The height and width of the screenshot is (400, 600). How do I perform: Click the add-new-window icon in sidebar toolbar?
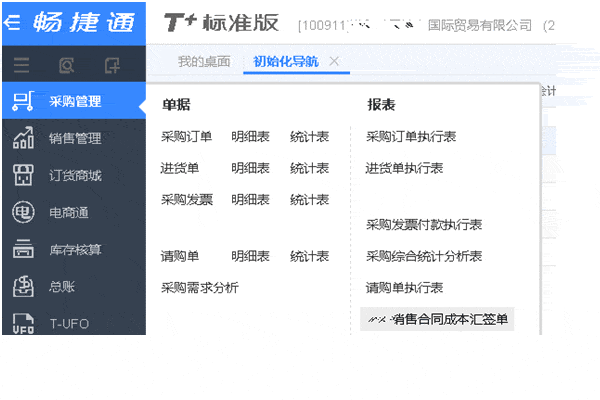(x=112, y=65)
